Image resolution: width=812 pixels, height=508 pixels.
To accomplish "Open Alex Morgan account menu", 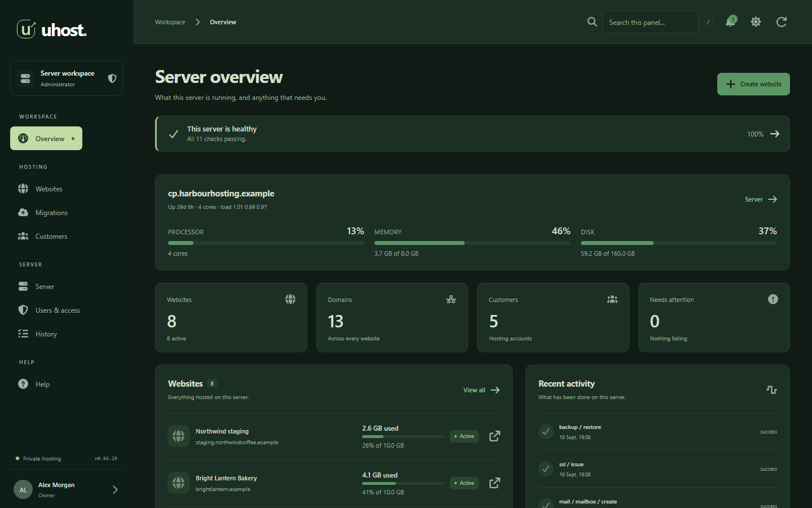I will pyautogui.click(x=67, y=489).
